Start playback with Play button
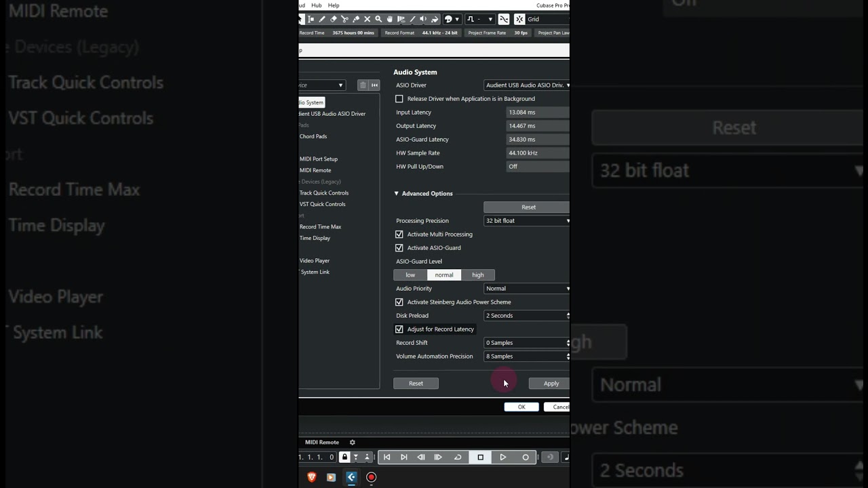The image size is (868, 488). (x=503, y=457)
